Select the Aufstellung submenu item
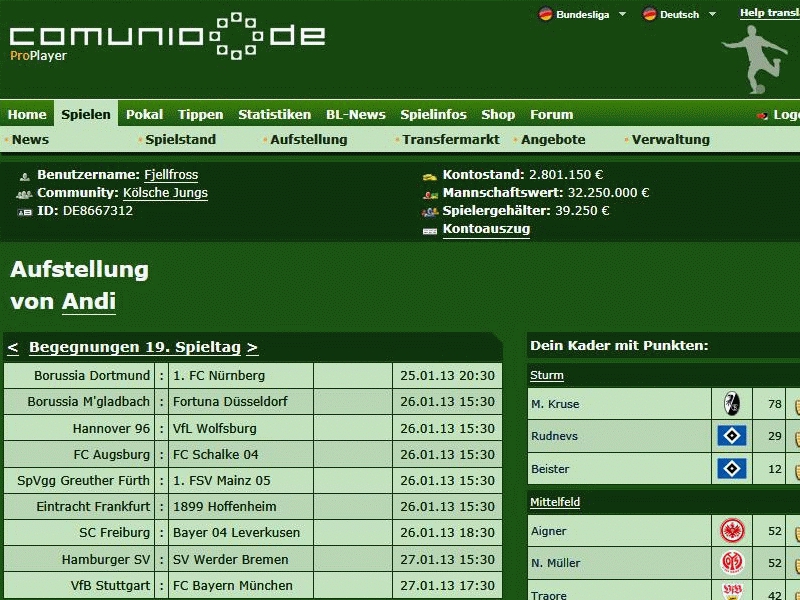Viewport: 800px width, 600px height. click(309, 139)
